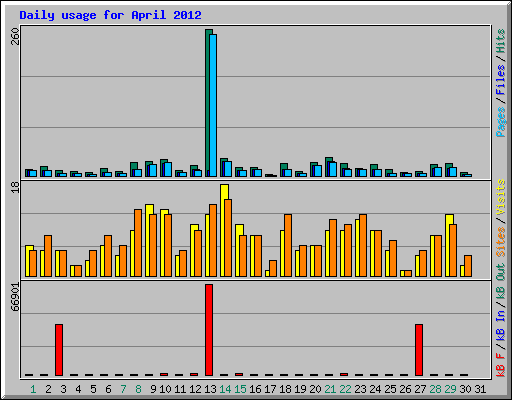The height and width of the screenshot is (400, 512).
Task: Select the yellow visits bar for day 9
Action: point(148,240)
